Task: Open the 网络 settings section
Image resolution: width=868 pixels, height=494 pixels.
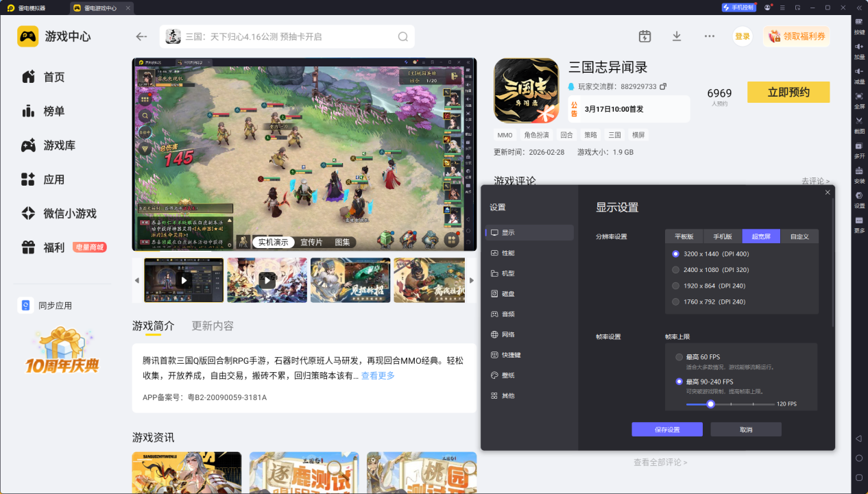Action: pos(529,334)
